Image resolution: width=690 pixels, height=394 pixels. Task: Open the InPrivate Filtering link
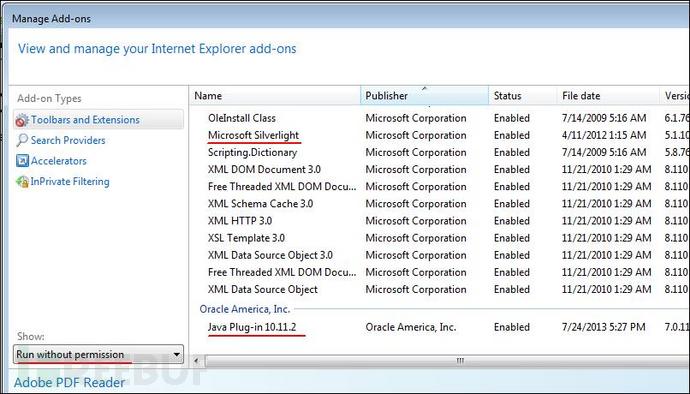(70, 181)
